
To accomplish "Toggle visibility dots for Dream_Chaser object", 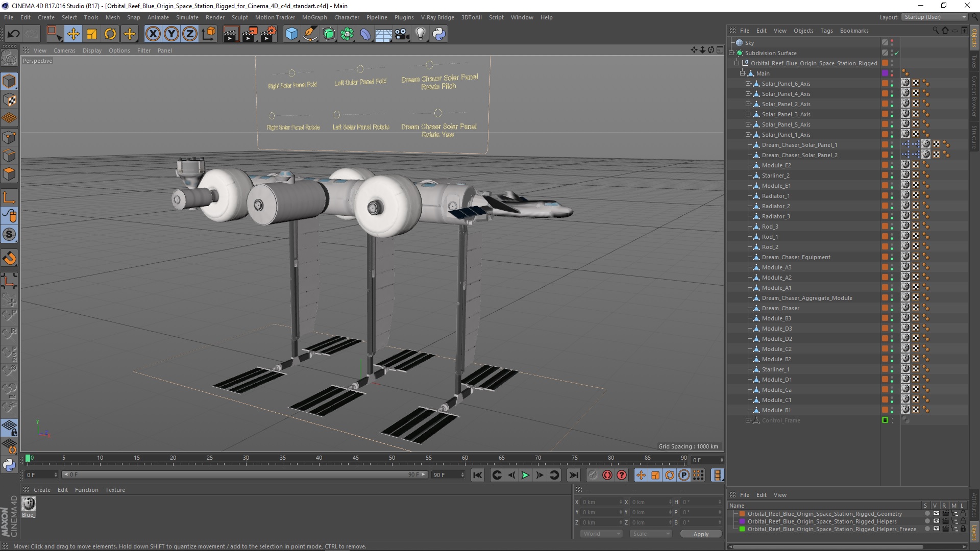I will pyautogui.click(x=892, y=308).
